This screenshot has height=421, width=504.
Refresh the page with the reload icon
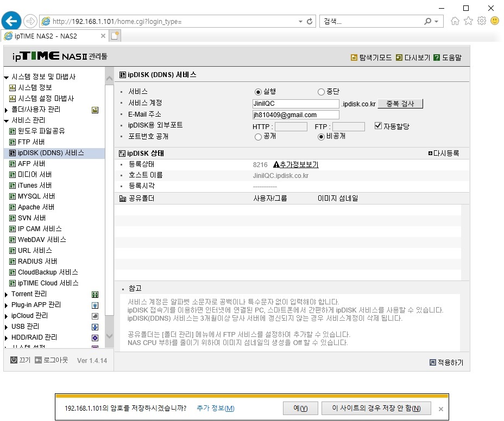pos(310,21)
